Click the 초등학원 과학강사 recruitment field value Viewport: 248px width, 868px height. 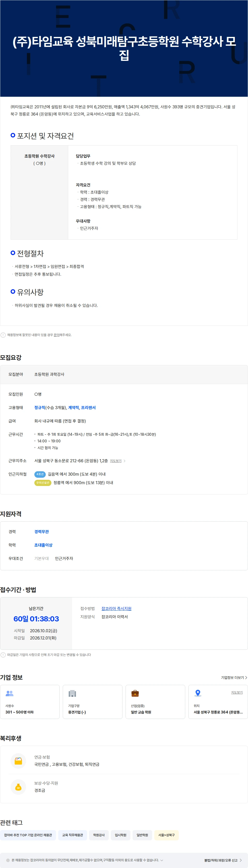49,374
